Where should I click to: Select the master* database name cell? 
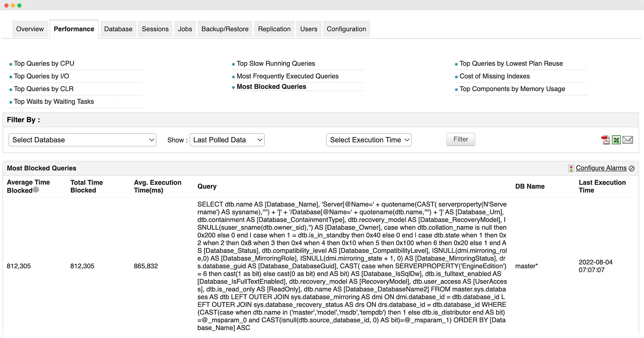pos(526,266)
